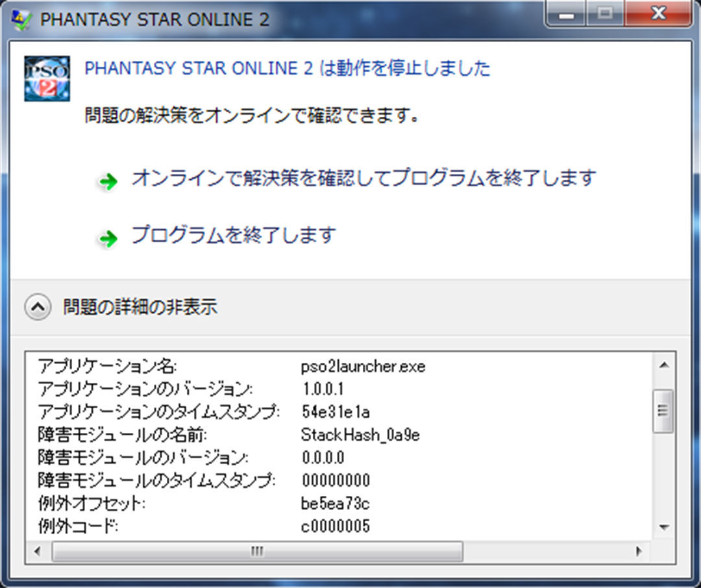The width and height of the screenshot is (701, 588).
Task: Click the StackHash_0a9e fault module text
Action: click(360, 435)
